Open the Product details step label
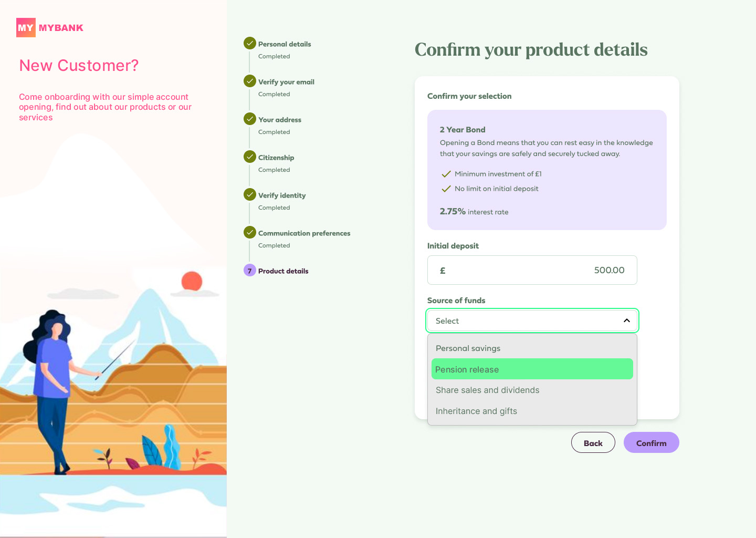The width and height of the screenshot is (756, 538). (283, 271)
